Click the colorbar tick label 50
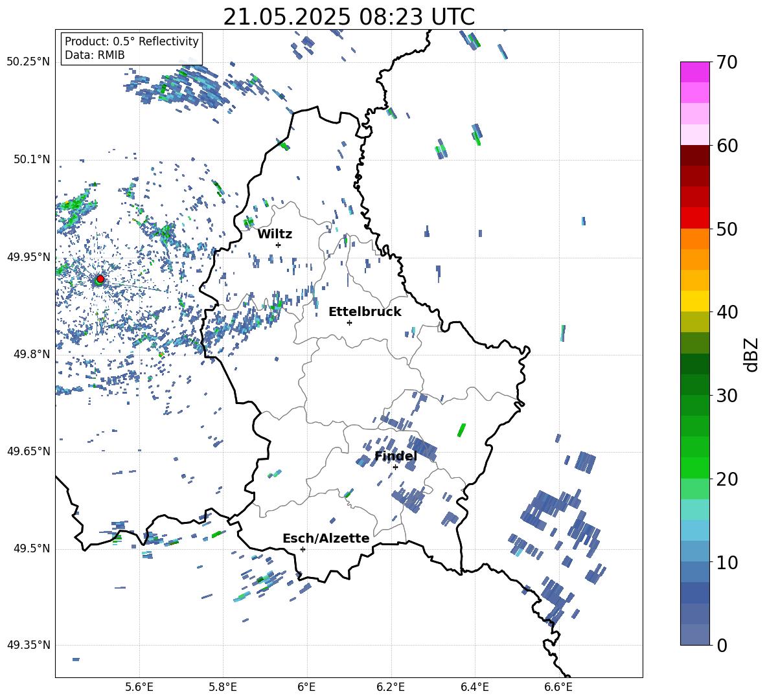Screen dimensions: 767x700 (727, 229)
